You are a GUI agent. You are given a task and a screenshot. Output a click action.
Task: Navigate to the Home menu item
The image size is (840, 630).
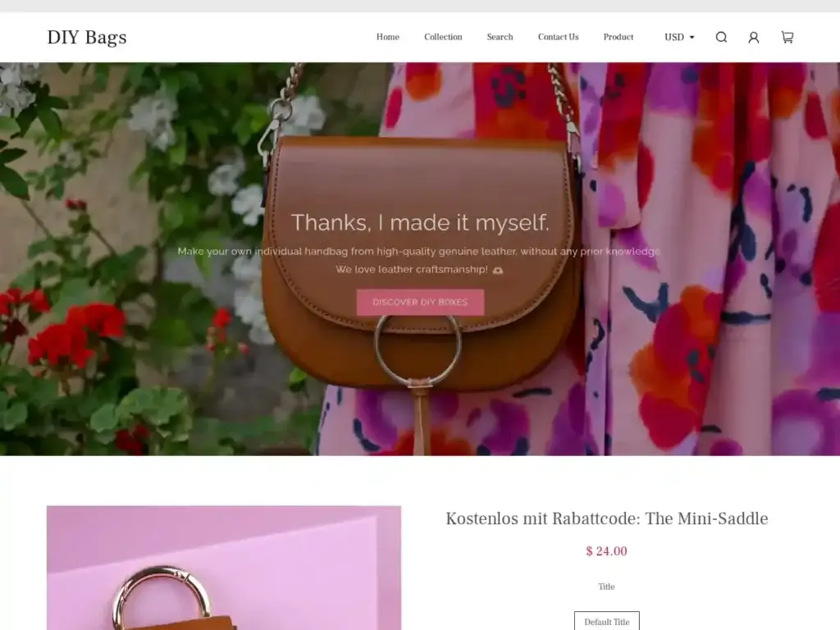tap(387, 37)
